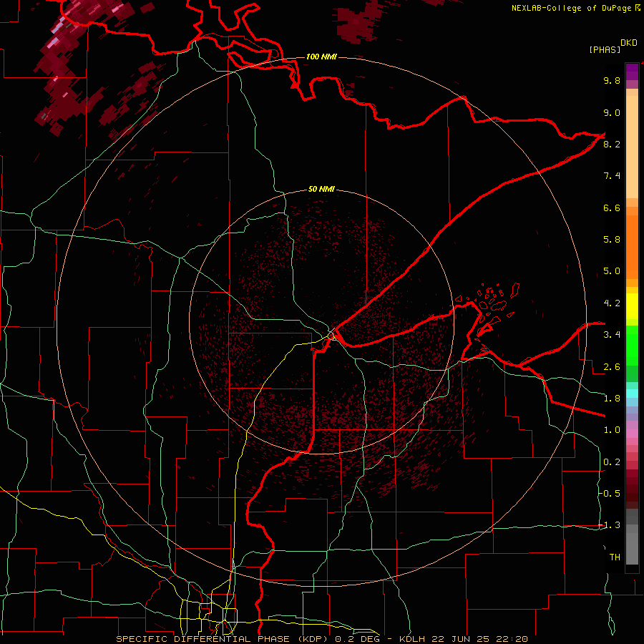This screenshot has width=644, height=644.
Task: Click the -1.3 scale value
Action: [x=610, y=525]
